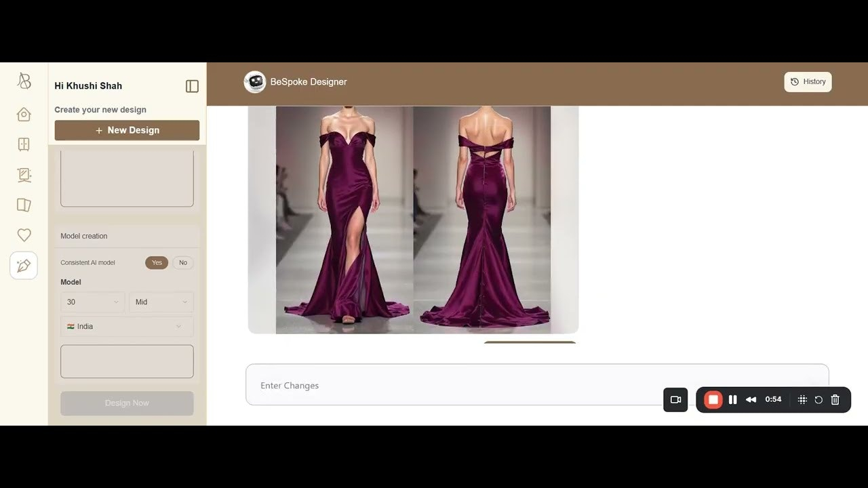Screen dimensions: 868x488
Task: Click the New Design button
Action: click(x=127, y=130)
